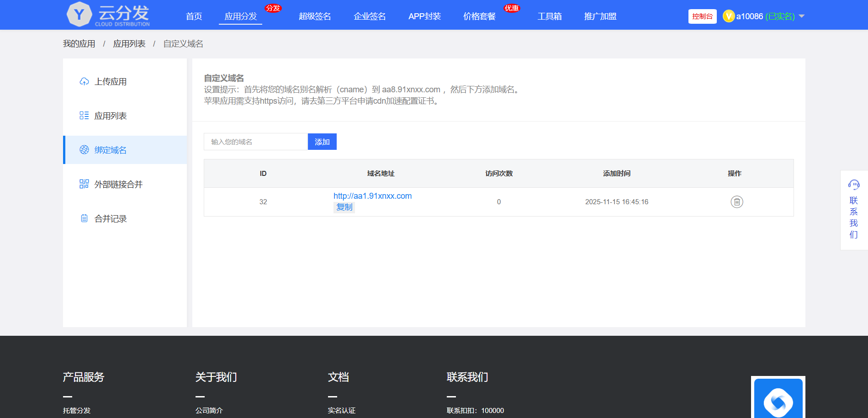Click the 应用列表 list icon
Image resolution: width=868 pixels, height=418 pixels.
pyautogui.click(x=84, y=116)
